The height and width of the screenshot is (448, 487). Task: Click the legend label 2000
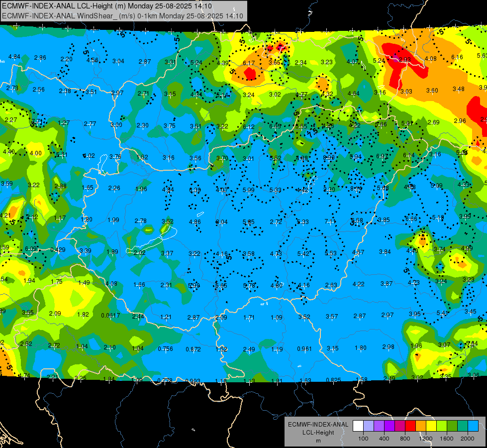point(468,439)
